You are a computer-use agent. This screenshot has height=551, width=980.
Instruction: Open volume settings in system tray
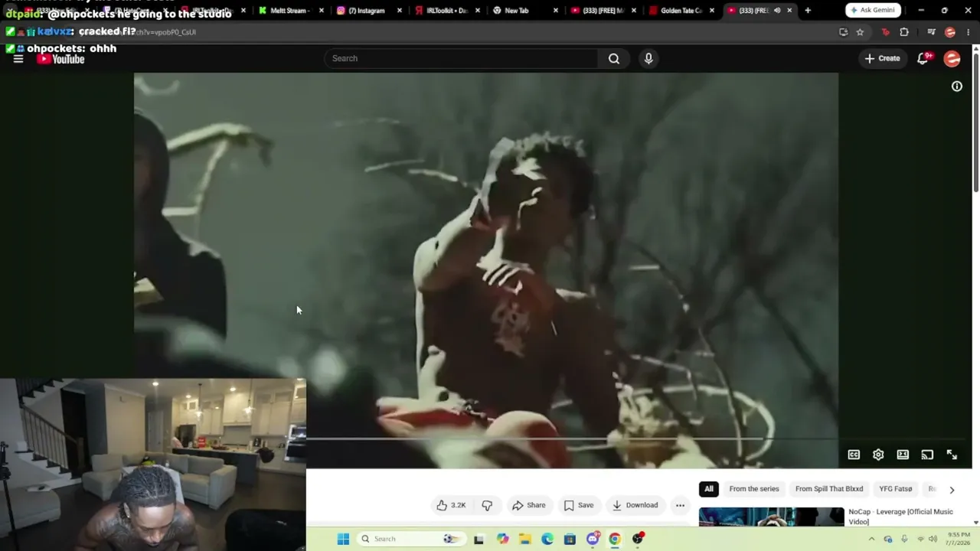pos(933,539)
